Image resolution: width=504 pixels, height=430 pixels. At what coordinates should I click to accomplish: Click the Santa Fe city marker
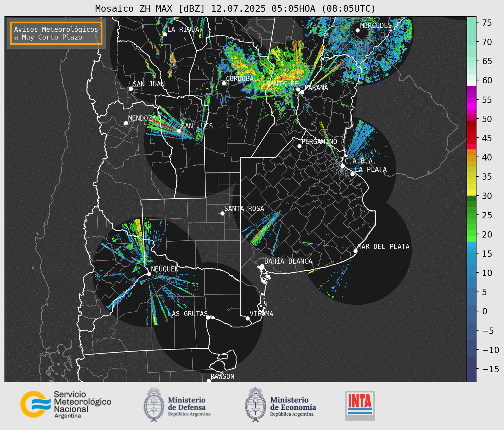pos(298,89)
